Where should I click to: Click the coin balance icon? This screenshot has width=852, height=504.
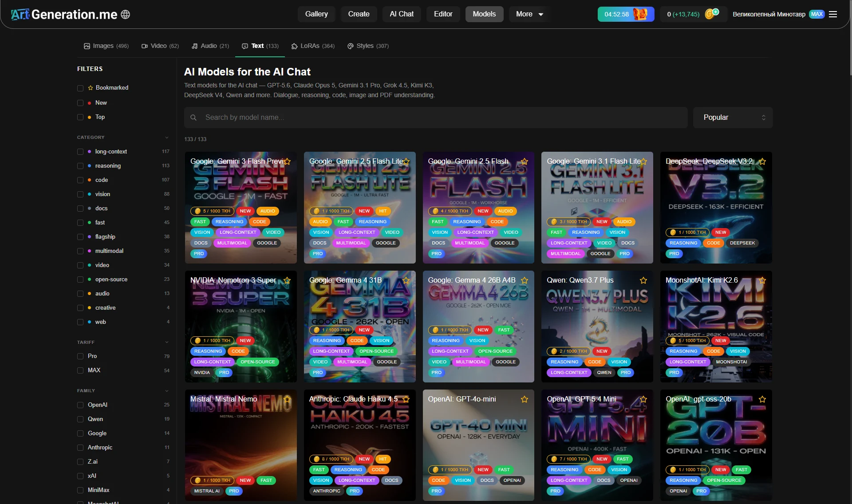711,14
